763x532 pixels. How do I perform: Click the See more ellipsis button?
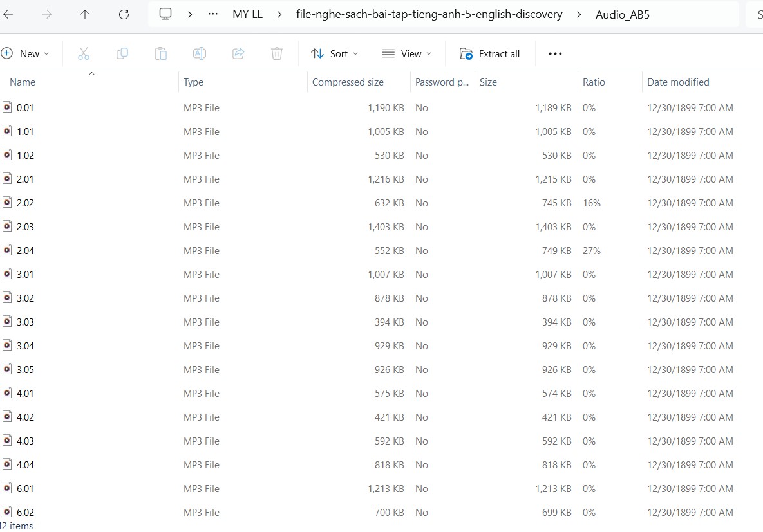pos(554,53)
